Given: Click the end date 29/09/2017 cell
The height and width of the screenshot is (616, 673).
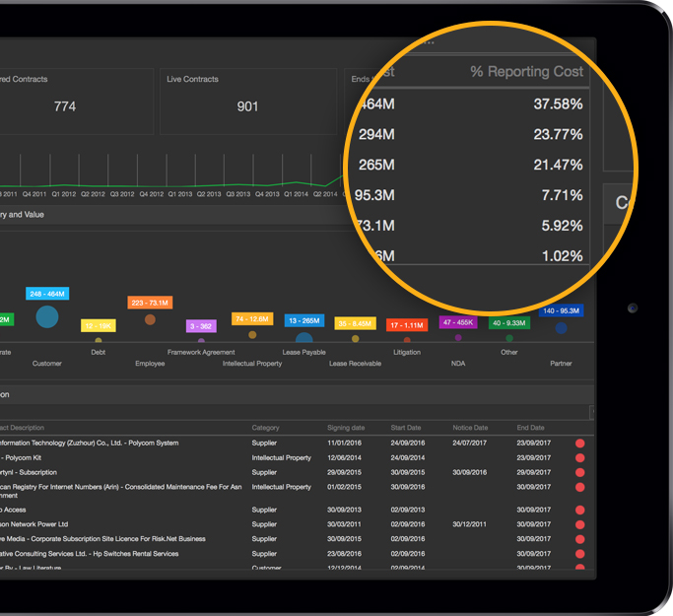Looking at the screenshot, I should [533, 472].
